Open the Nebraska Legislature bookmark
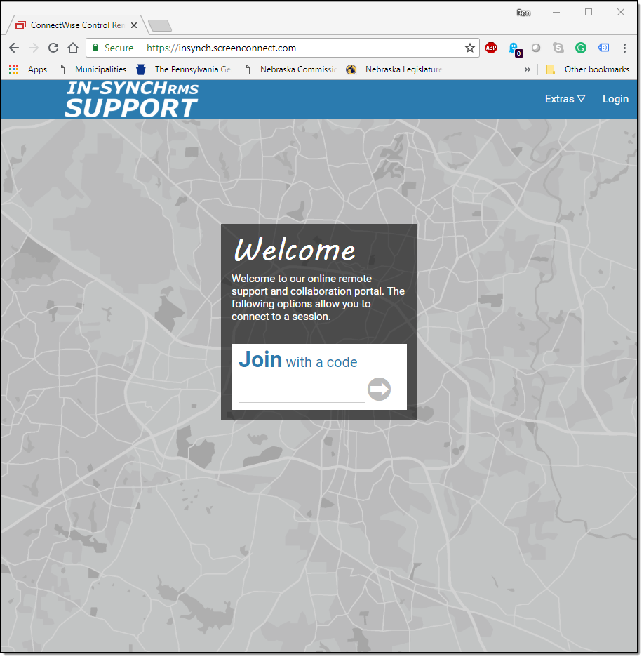The height and width of the screenshot is (659, 644). coord(394,69)
